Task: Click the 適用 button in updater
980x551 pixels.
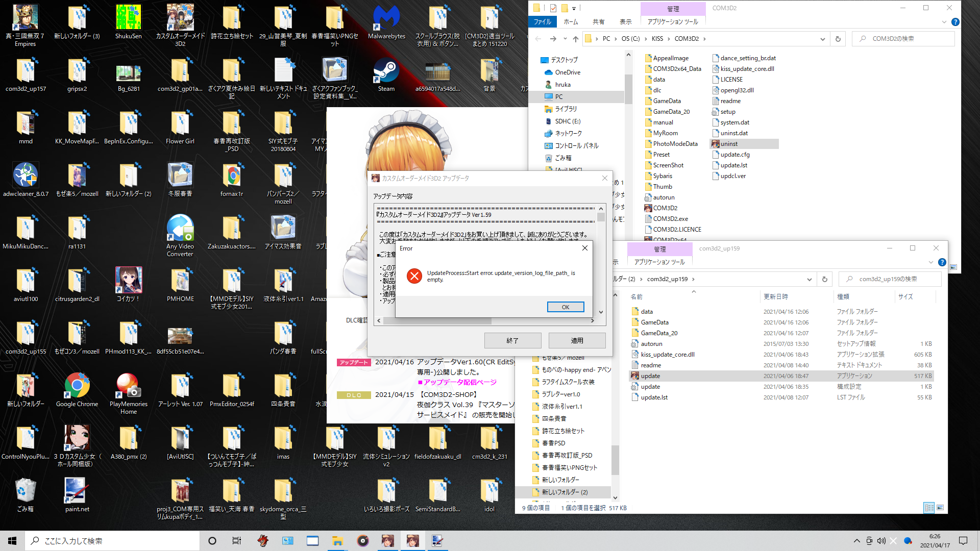Action: 577,340
